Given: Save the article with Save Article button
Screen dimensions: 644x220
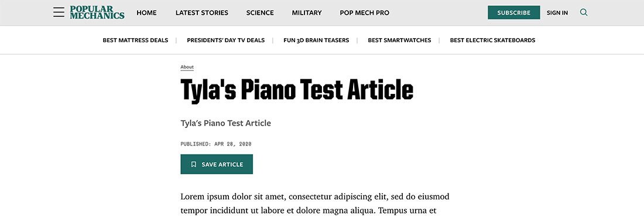Looking at the screenshot, I should point(217,164).
